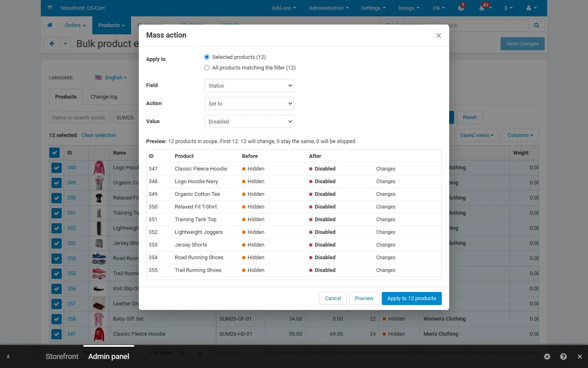The image size is (588, 368).
Task: Close the Mass action dialog
Action: click(439, 36)
